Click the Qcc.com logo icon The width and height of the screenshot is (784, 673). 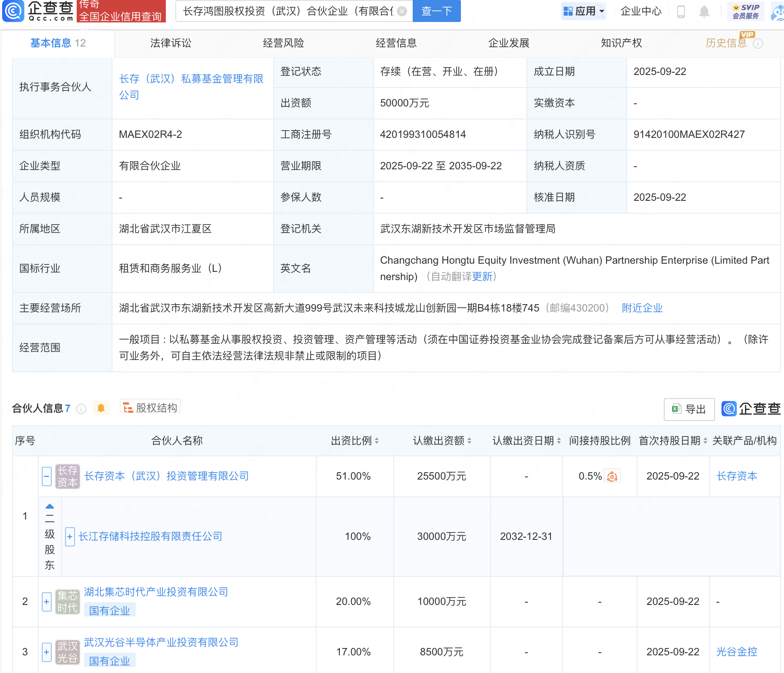tap(13, 11)
